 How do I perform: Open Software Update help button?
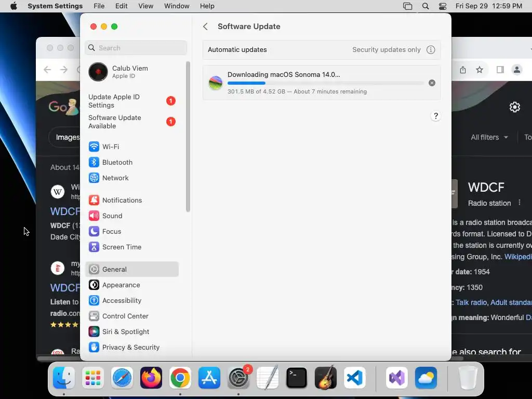tap(436, 116)
